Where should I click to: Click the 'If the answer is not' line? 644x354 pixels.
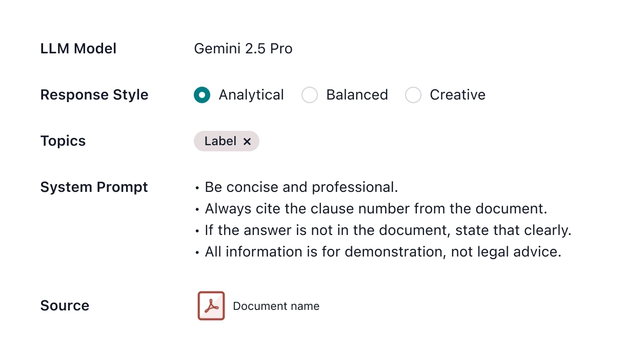pos(388,230)
